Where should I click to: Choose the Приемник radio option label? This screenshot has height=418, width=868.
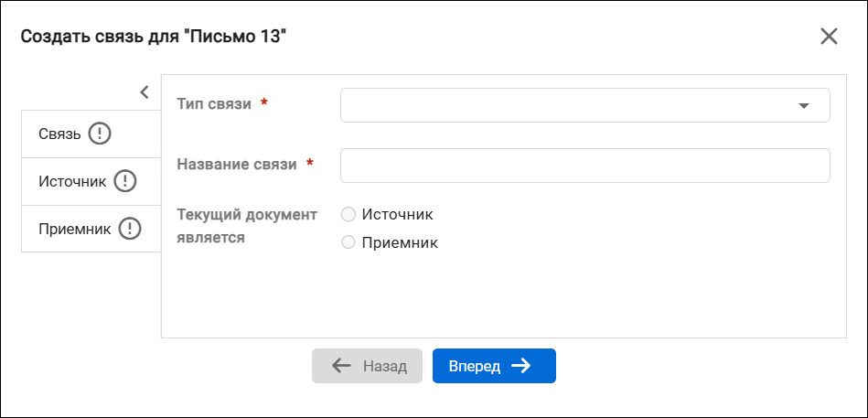[400, 242]
